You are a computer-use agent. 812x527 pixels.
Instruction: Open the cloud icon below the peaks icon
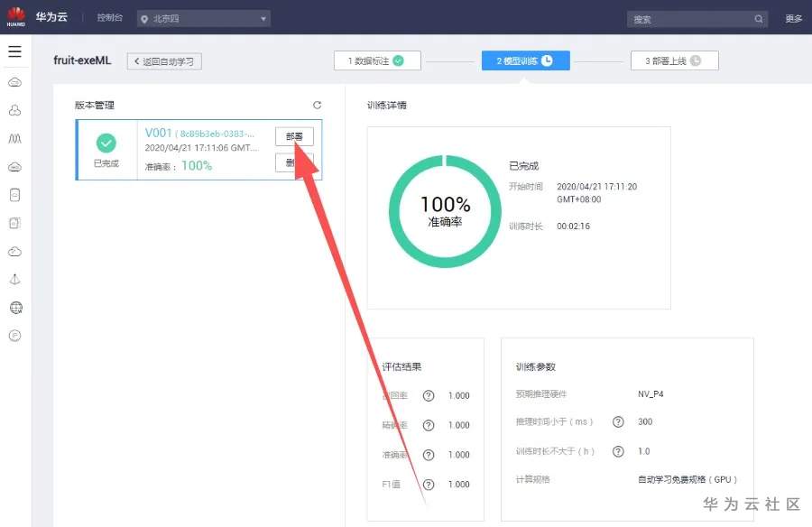(x=15, y=167)
